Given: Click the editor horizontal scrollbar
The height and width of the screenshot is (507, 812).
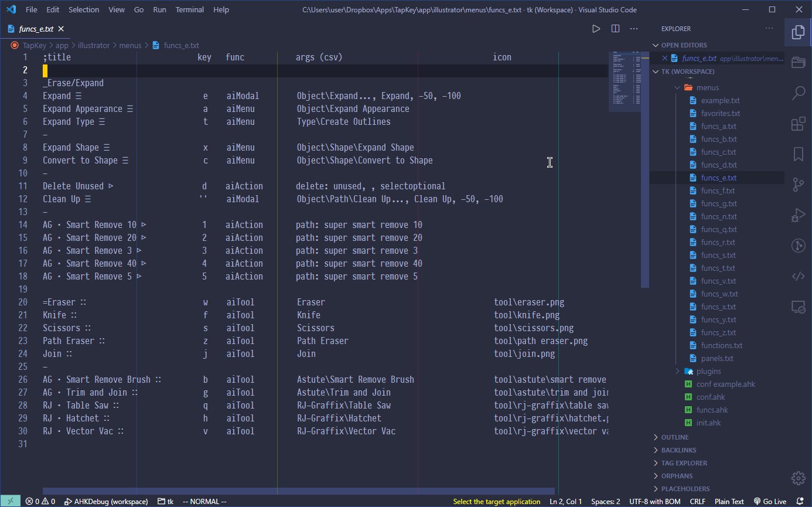Looking at the screenshot, I should (x=299, y=491).
